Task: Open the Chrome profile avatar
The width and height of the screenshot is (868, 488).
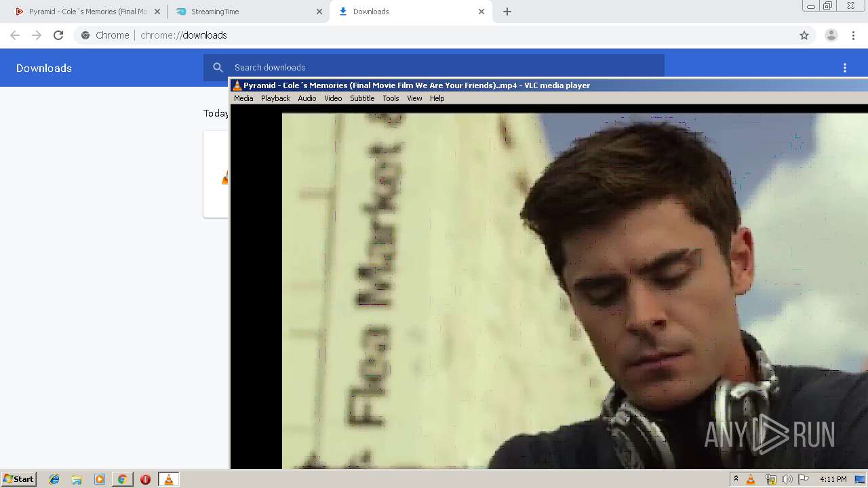Action: click(x=831, y=35)
